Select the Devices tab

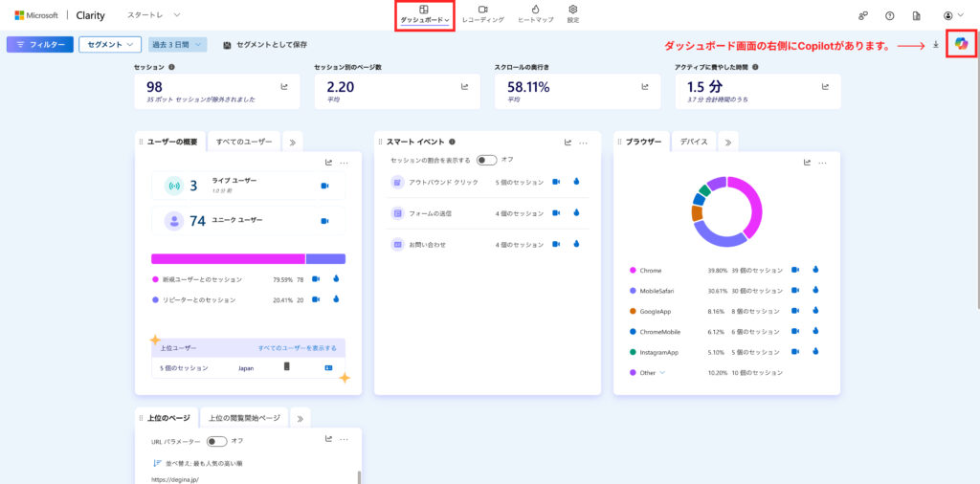pyautogui.click(x=694, y=142)
